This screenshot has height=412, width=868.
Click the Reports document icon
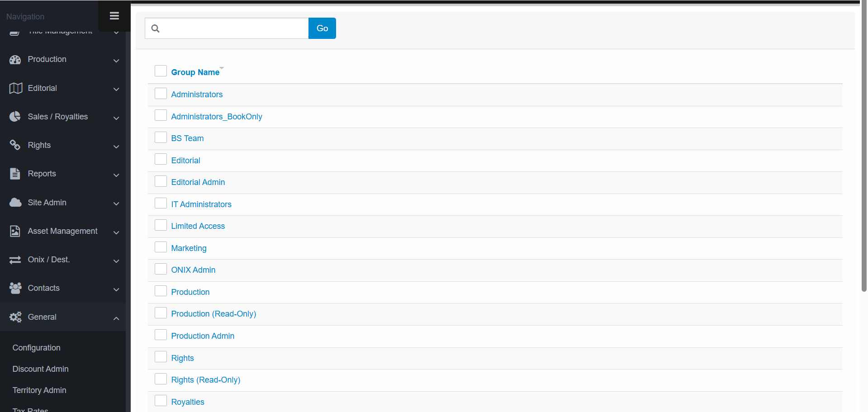click(15, 174)
